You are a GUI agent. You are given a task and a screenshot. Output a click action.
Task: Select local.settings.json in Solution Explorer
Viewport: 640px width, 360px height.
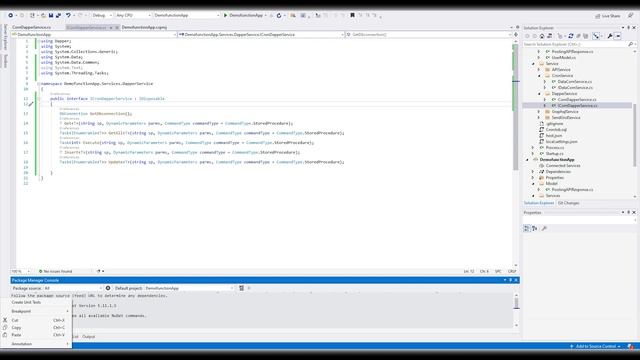[561, 142]
